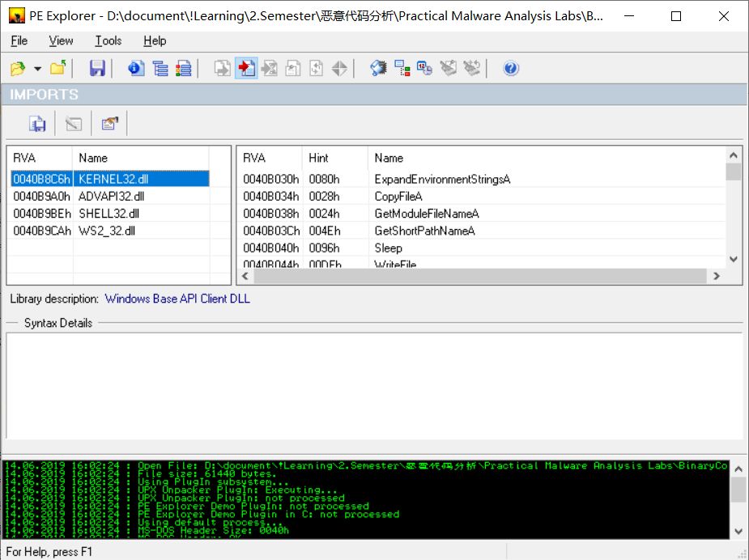The image size is (749, 560).
Task: Launch the Dependency Scanner tree icon
Action: (402, 69)
